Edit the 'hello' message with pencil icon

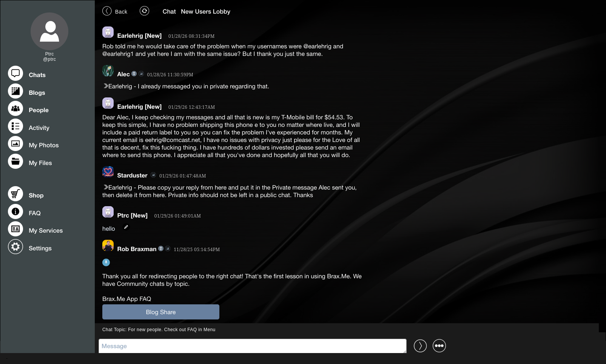tap(126, 227)
